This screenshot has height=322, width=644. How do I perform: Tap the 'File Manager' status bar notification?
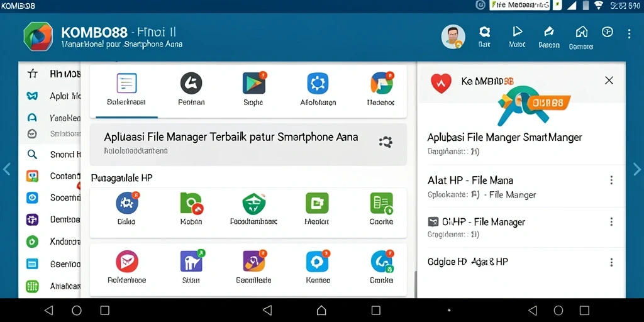(x=519, y=5)
